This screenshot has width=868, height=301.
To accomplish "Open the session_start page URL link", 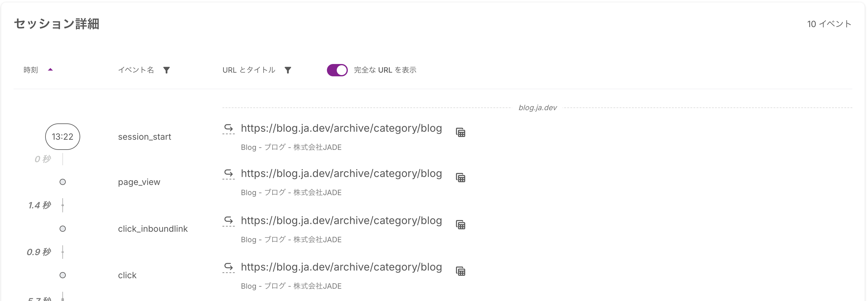I will [341, 129].
